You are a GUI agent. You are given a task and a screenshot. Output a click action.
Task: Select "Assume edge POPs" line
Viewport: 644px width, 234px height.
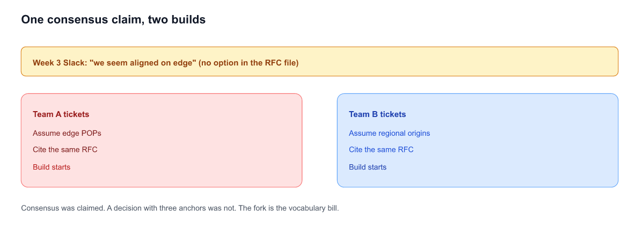(67, 133)
